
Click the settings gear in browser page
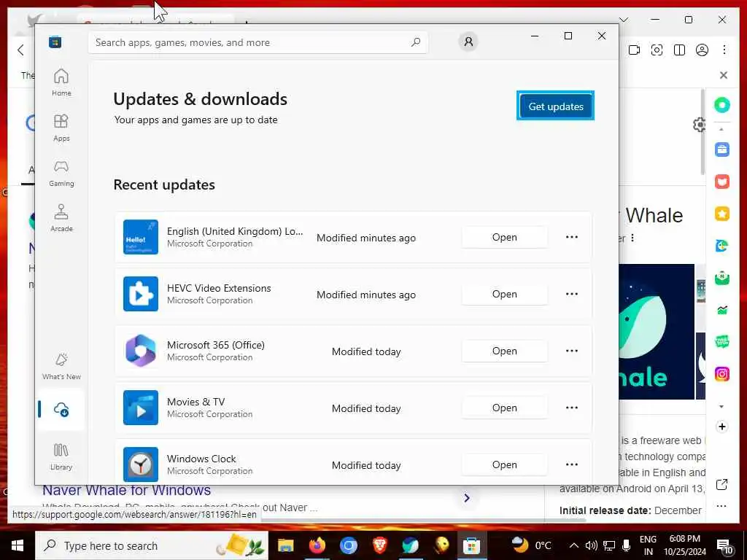(x=699, y=125)
